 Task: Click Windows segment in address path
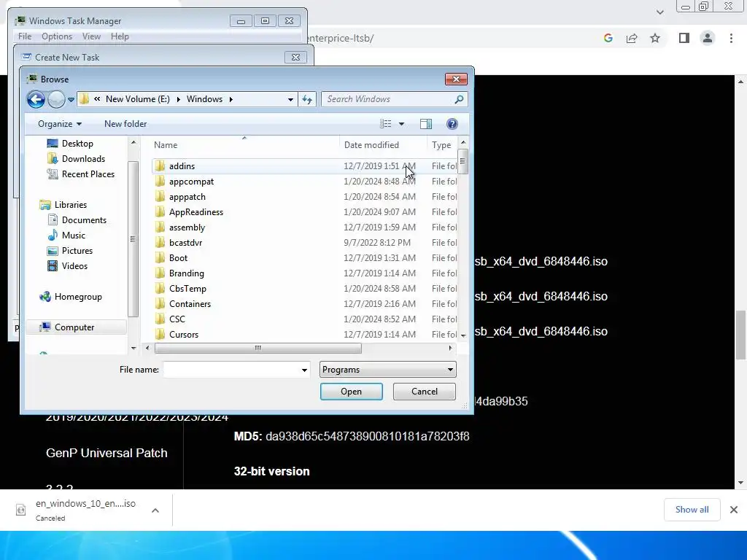(204, 99)
